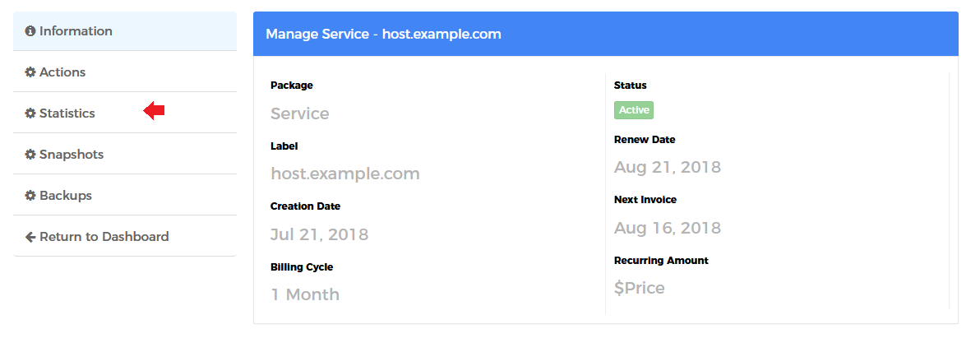980x352 pixels.
Task: Click the Manage Service header title
Action: 383,34
